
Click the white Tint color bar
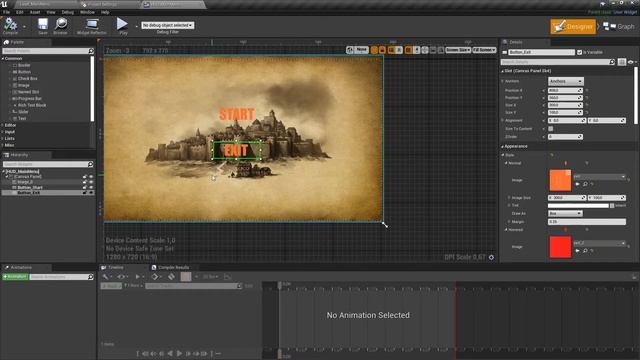point(578,205)
